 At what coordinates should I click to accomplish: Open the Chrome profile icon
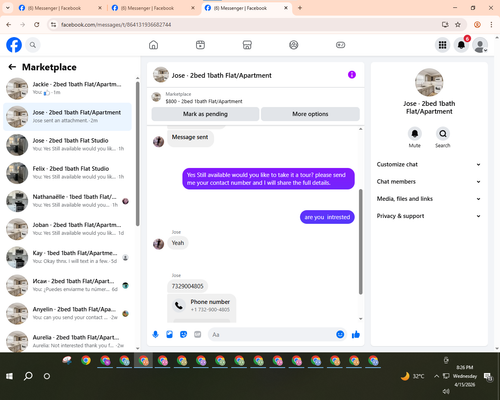[x=477, y=24]
